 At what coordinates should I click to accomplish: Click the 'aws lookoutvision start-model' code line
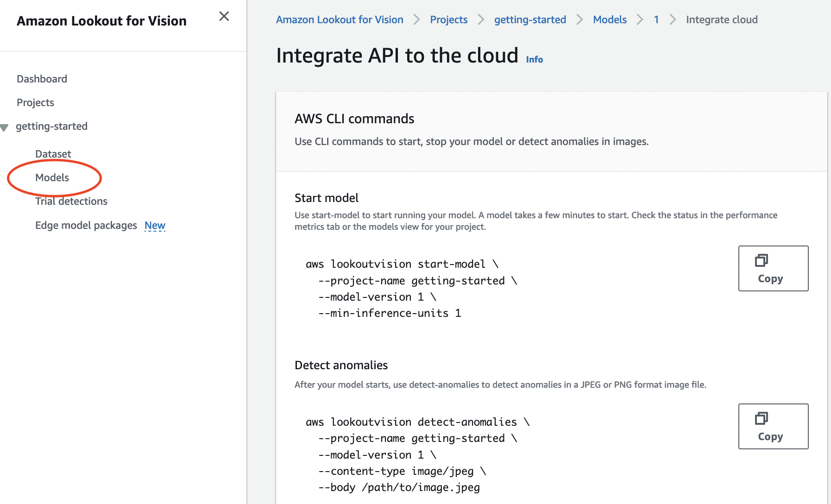(x=402, y=264)
